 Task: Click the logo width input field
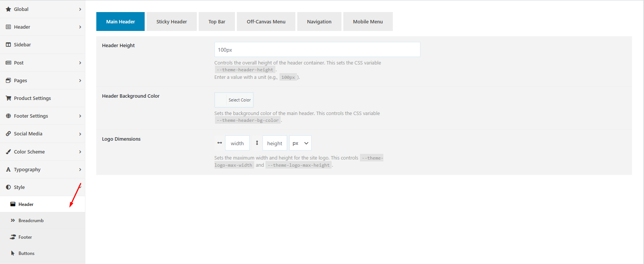[237, 143]
